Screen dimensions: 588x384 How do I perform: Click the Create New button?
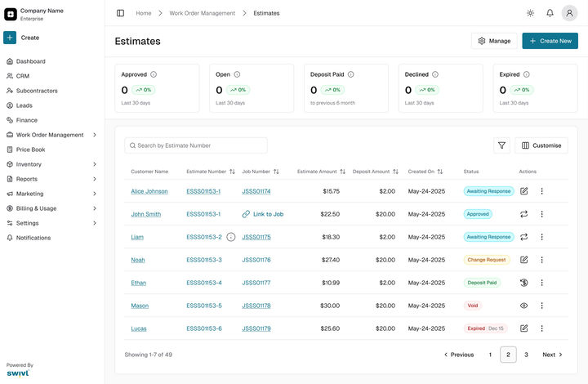[x=550, y=41]
